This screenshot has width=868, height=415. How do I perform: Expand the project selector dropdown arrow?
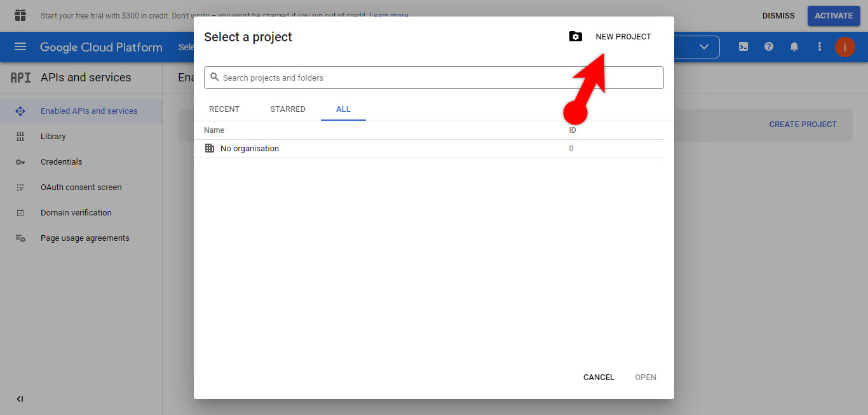[x=703, y=46]
